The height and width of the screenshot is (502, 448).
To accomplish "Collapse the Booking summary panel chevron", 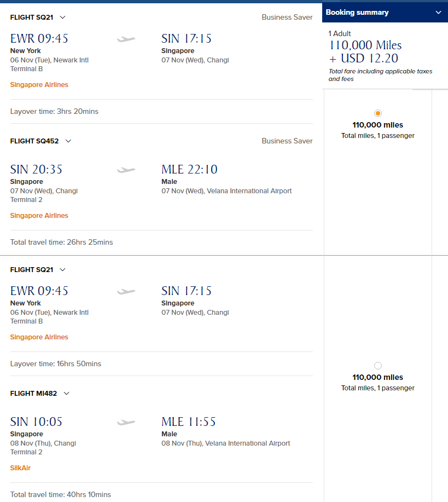I will coord(438,13).
